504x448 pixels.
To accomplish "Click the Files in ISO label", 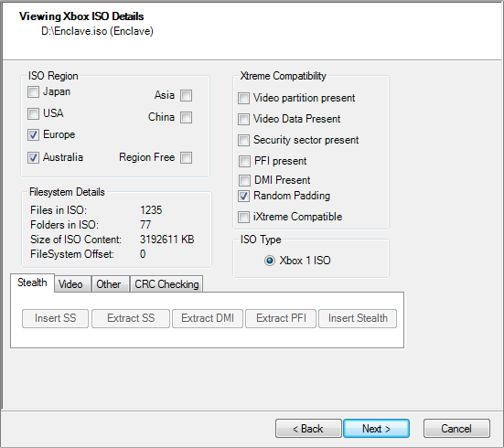I will [x=59, y=210].
